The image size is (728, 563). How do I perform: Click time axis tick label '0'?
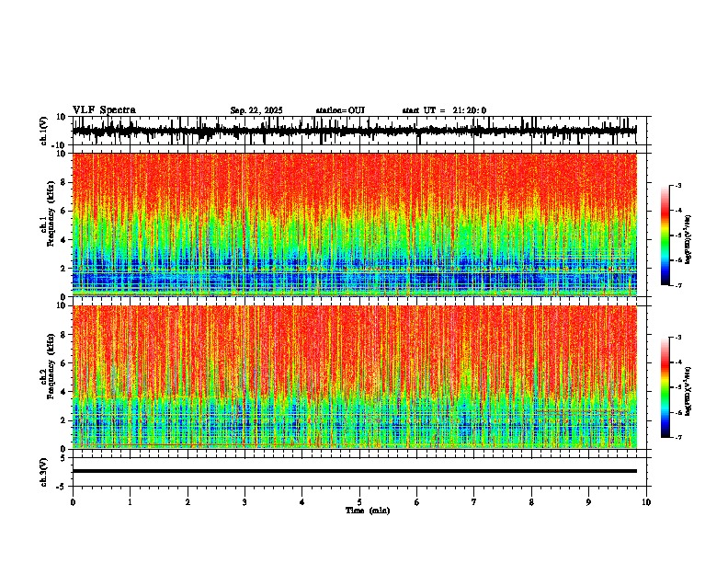click(73, 502)
